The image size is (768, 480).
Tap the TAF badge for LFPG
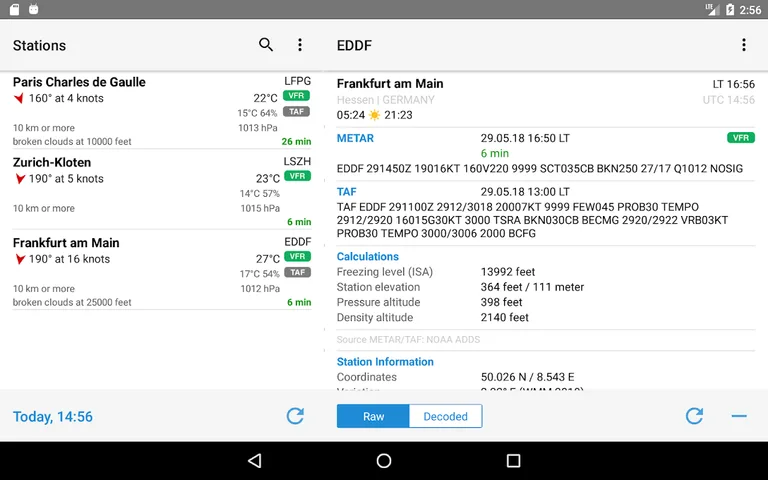point(296,112)
